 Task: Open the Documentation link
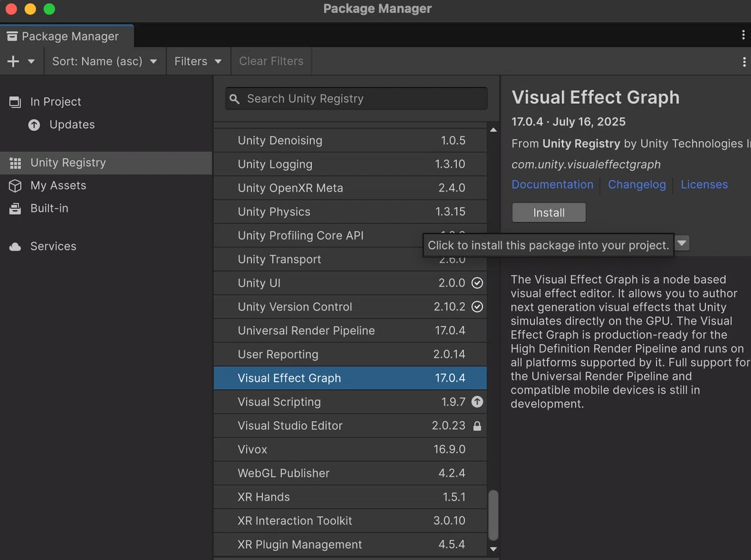tap(553, 185)
